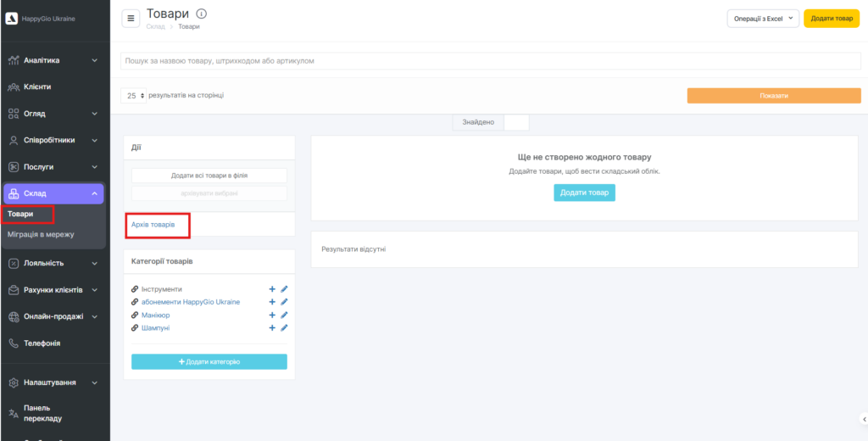Click plus icon beside Шампуні category

(x=272, y=327)
